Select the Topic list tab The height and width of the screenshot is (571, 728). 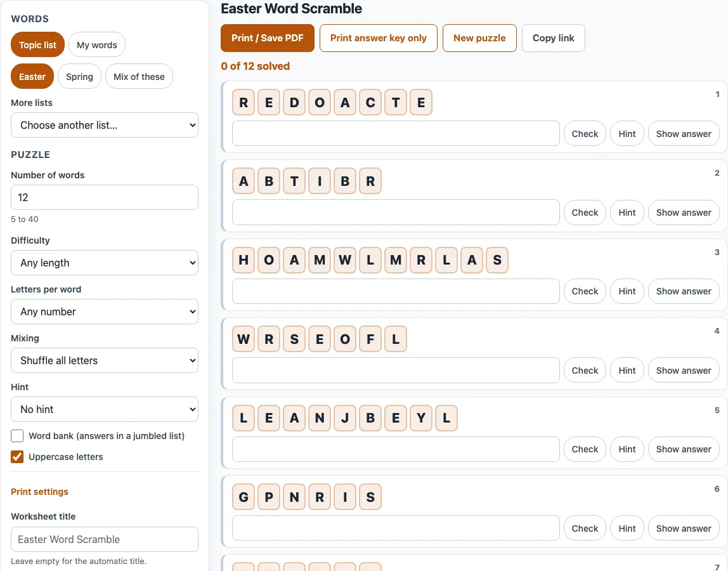click(x=37, y=44)
